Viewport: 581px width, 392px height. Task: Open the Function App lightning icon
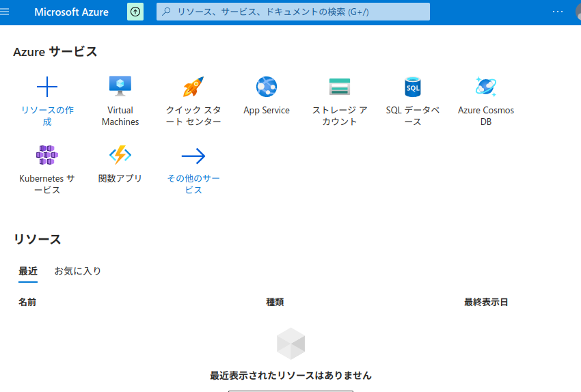120,155
